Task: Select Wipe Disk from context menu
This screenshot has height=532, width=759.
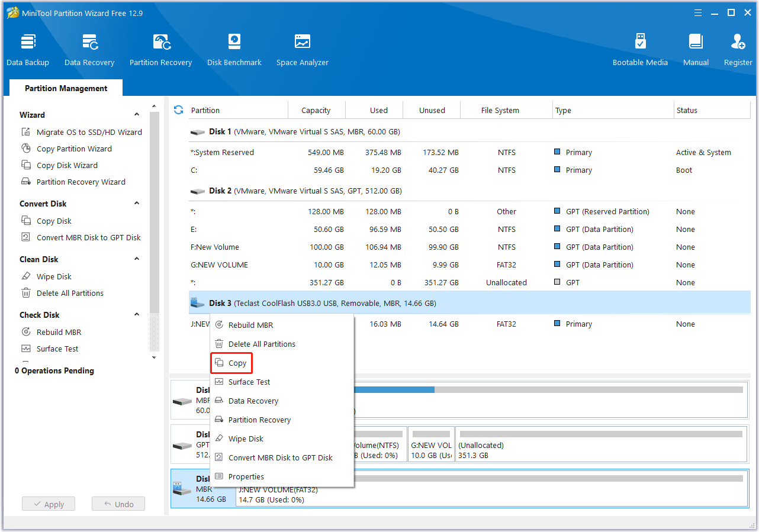Action: pyautogui.click(x=282, y=439)
